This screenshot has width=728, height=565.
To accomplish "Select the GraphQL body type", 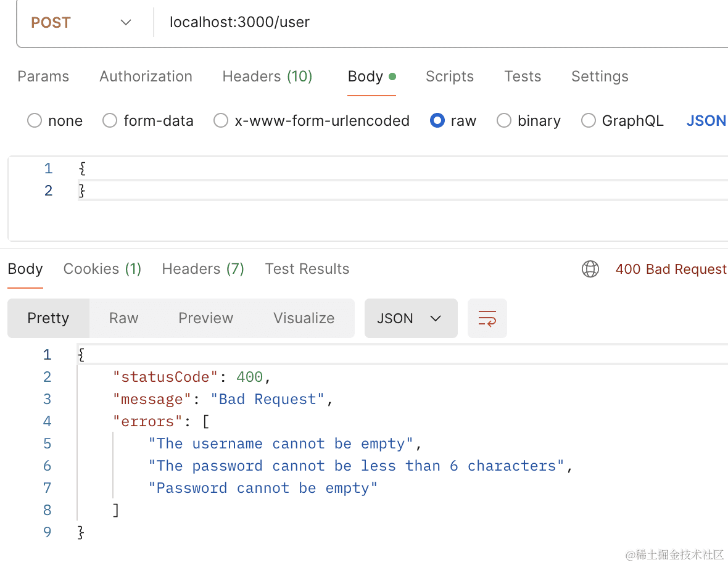I will coord(589,121).
